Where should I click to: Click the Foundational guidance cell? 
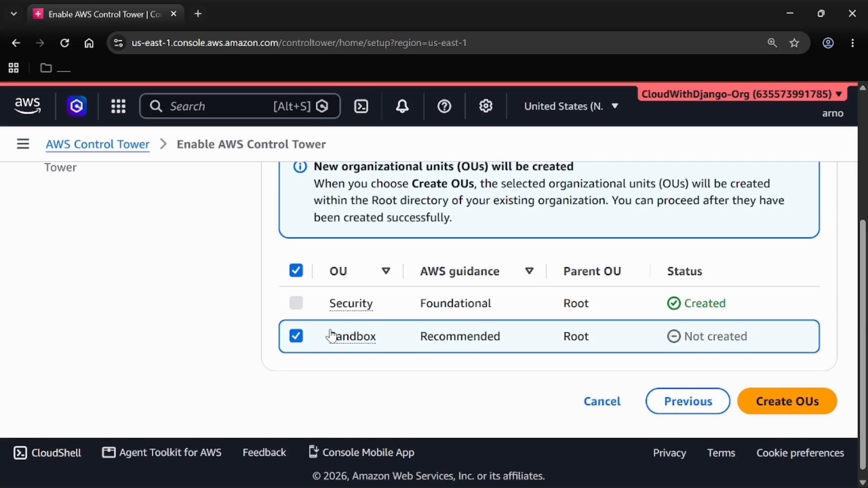[456, 303]
